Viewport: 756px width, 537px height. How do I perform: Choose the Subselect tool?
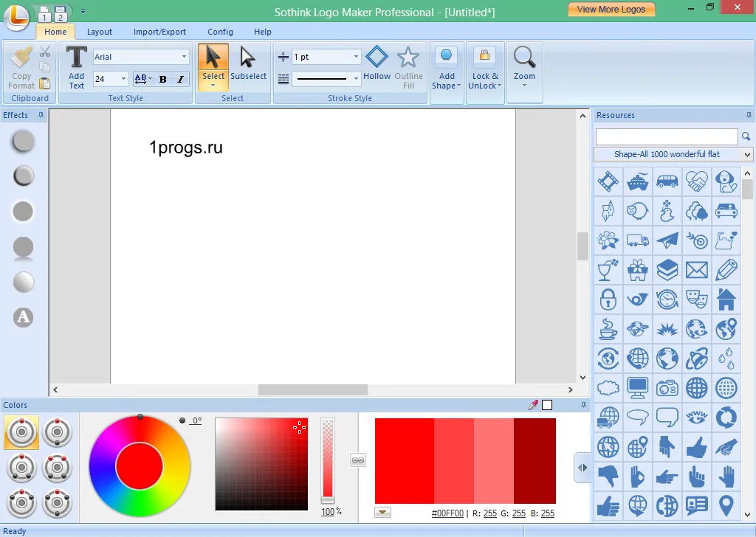point(248,63)
